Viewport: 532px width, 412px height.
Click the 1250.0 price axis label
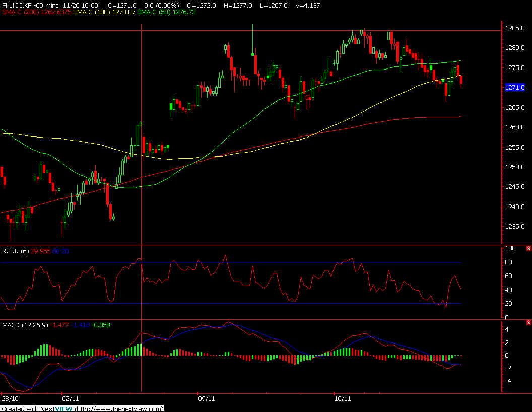(x=515, y=167)
